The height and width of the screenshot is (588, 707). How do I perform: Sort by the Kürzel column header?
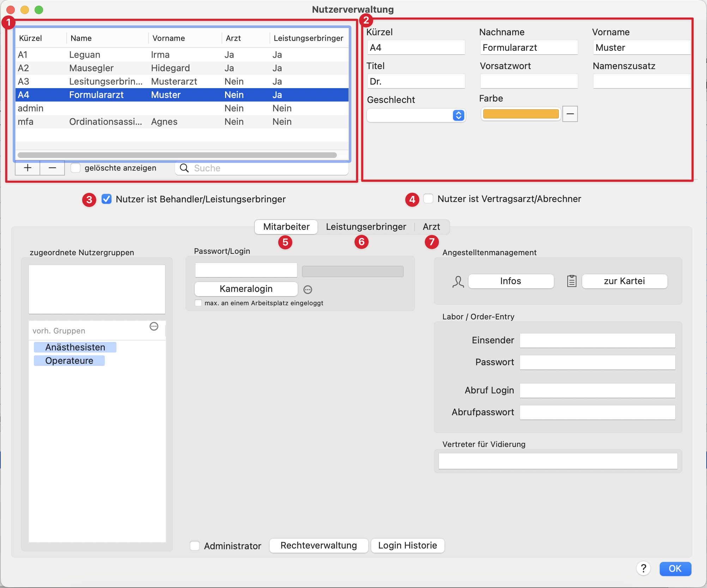point(41,38)
